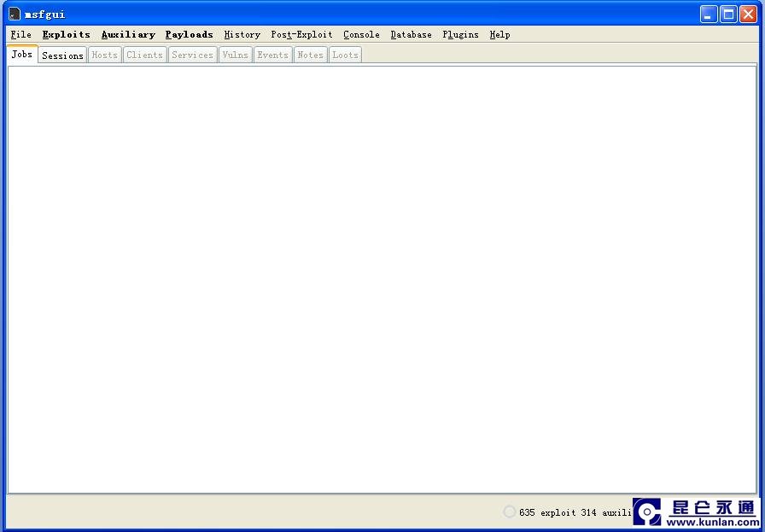Switch to the Sessions tab
765x532 pixels.
[x=62, y=56]
